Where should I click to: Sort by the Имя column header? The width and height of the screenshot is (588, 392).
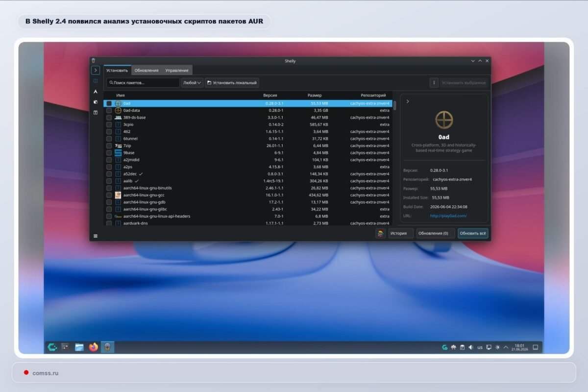121,96
